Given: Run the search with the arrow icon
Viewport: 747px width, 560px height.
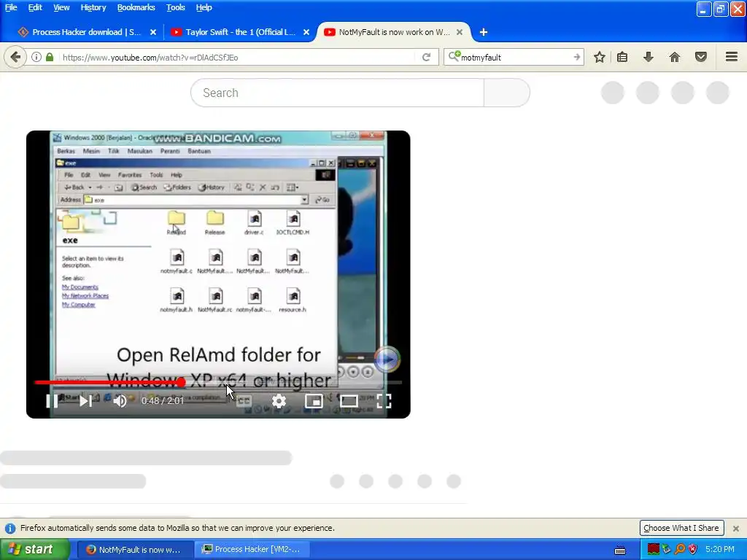Looking at the screenshot, I should pyautogui.click(x=577, y=57).
